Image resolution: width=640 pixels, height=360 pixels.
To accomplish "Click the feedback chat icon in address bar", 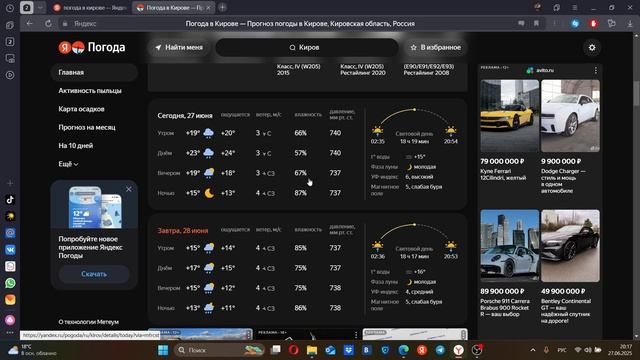I will [x=521, y=24].
